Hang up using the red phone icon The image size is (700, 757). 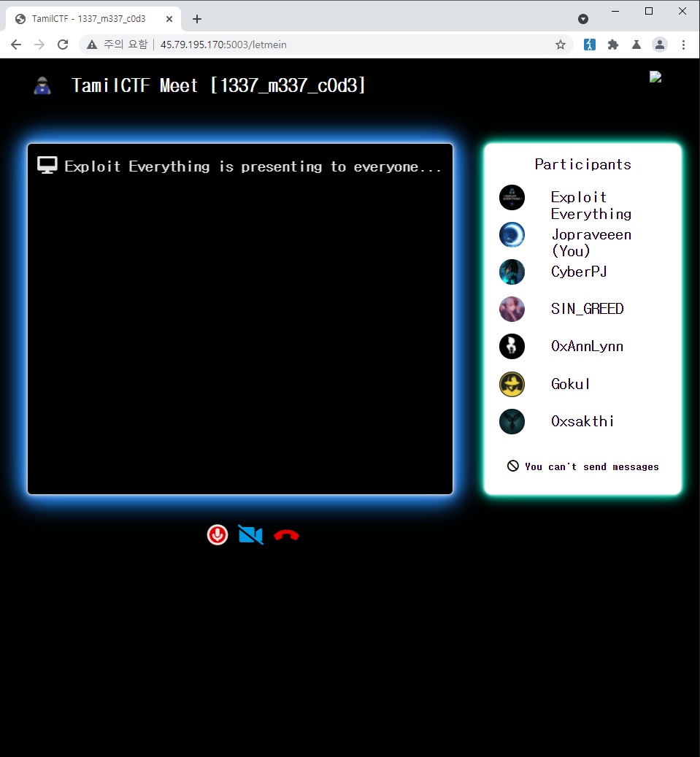(286, 535)
